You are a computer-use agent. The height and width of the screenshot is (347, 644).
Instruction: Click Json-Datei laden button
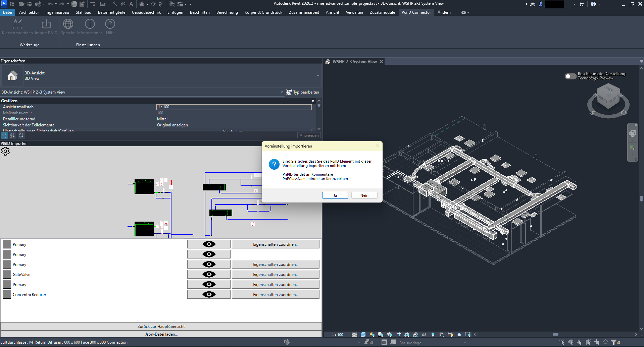(161, 334)
